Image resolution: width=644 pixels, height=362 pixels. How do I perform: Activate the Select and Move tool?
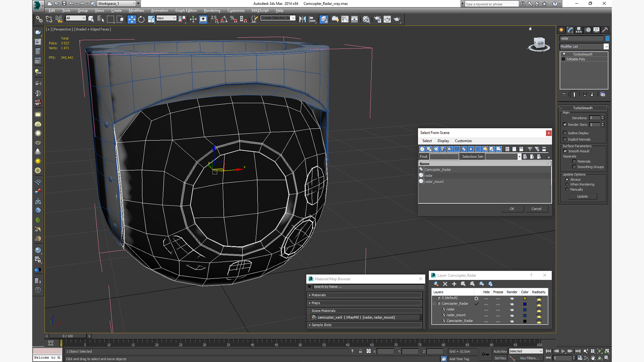point(131,19)
